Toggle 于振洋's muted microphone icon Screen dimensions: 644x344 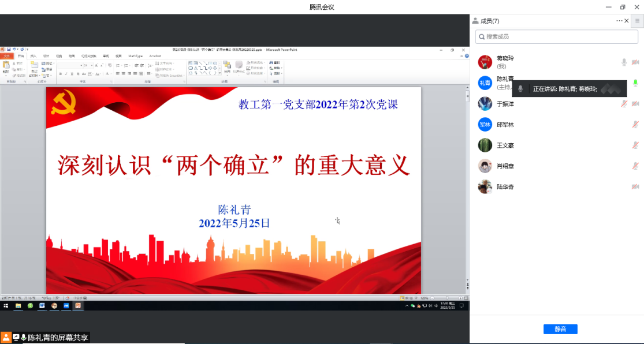(624, 104)
